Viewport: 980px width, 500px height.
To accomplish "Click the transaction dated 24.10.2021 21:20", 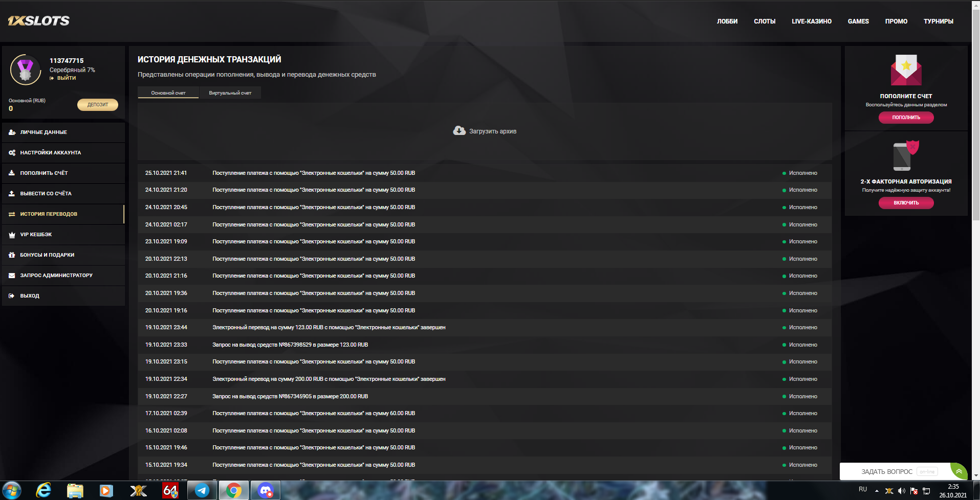I will [485, 190].
